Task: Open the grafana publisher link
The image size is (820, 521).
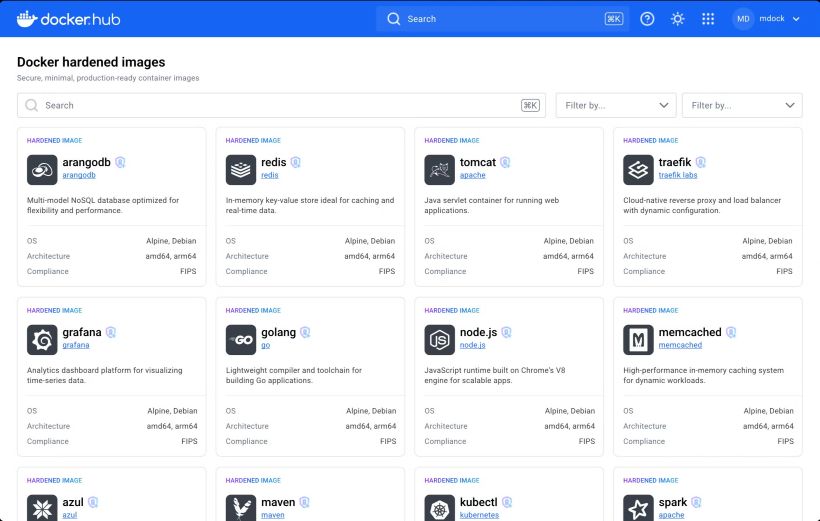Action: [x=76, y=345]
